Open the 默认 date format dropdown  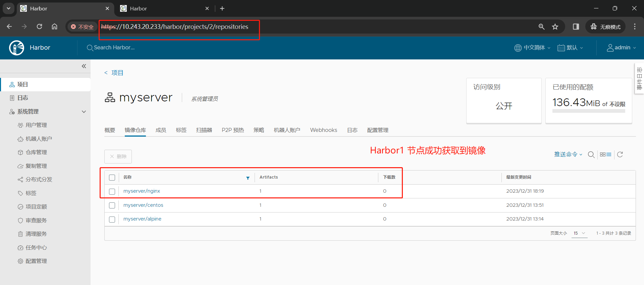(570, 48)
